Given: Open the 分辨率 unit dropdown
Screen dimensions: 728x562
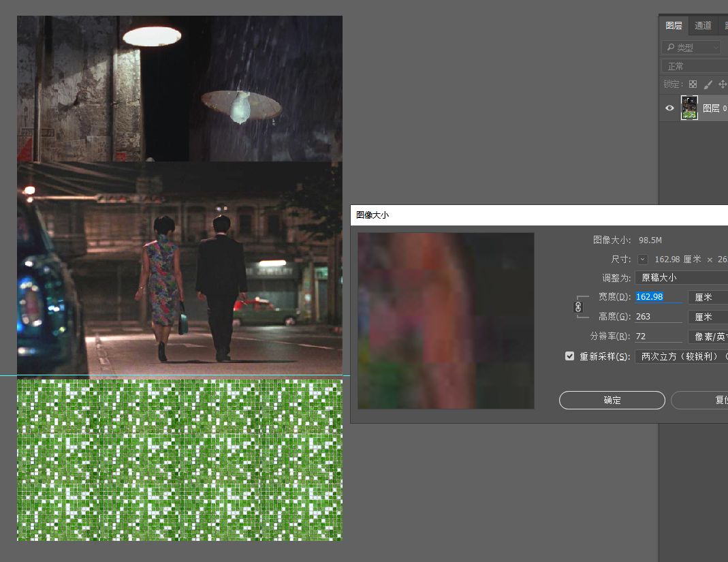Looking at the screenshot, I should tap(708, 337).
